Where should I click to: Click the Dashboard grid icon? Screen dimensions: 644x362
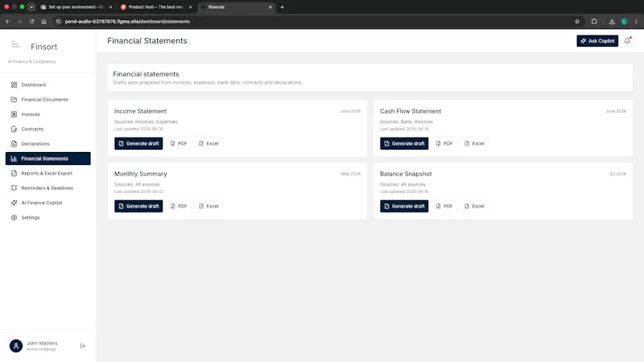tap(14, 84)
